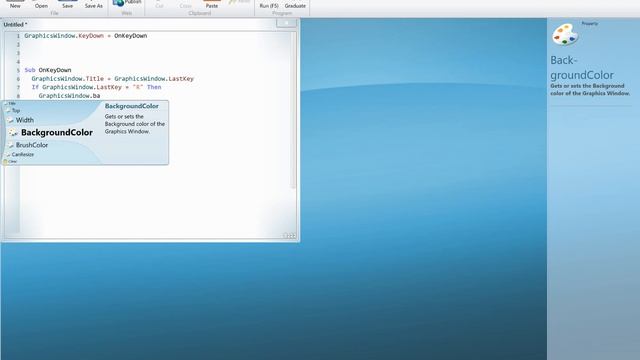Select BackgroundColor in the IntelliSense list
Screen dimensions: 640x360
pyautogui.click(x=57, y=132)
